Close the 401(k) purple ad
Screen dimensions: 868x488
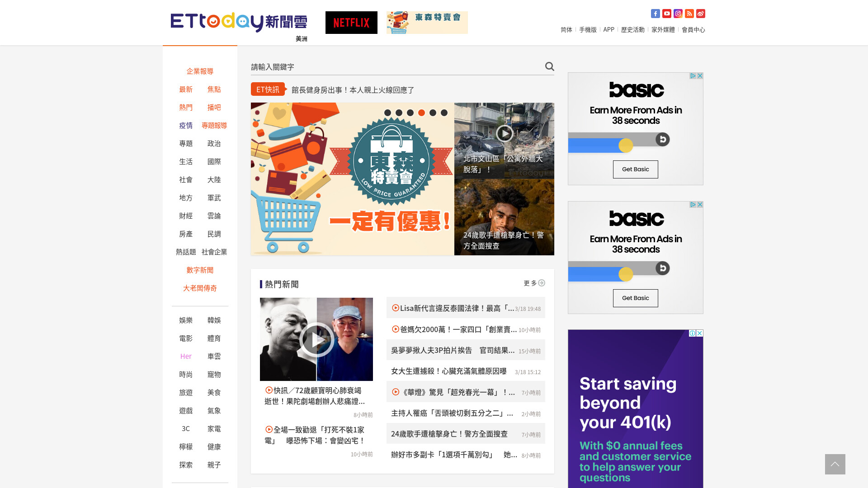point(699,333)
